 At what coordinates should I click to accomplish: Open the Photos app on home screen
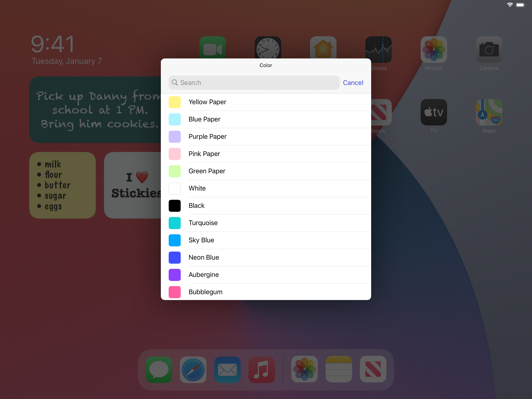click(433, 49)
